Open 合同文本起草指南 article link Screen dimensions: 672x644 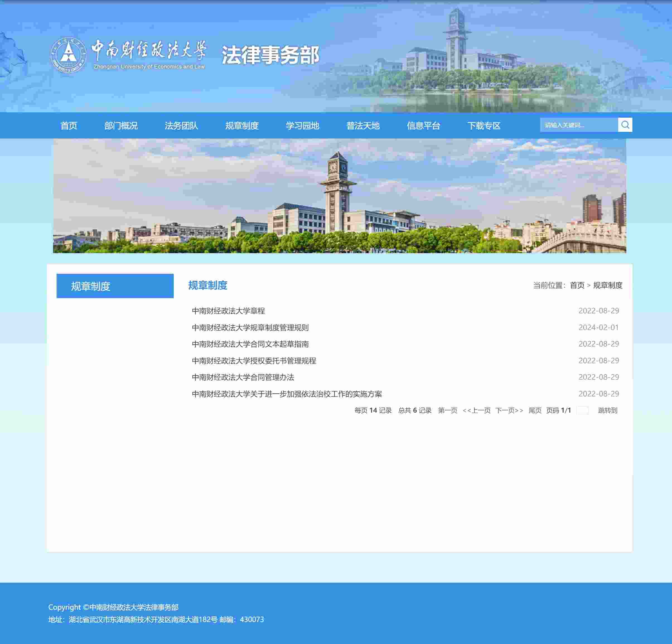(x=250, y=344)
